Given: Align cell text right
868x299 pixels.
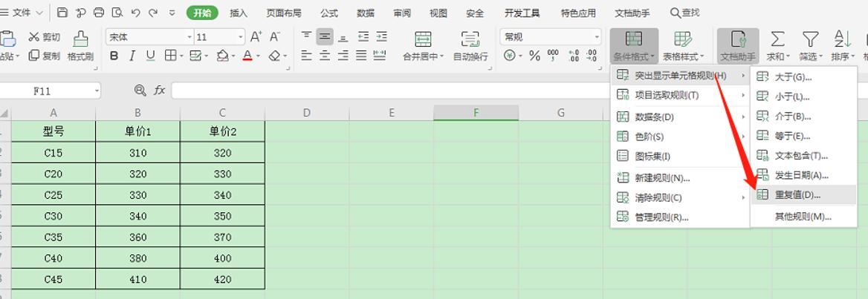Looking at the screenshot, I should coord(343,56).
